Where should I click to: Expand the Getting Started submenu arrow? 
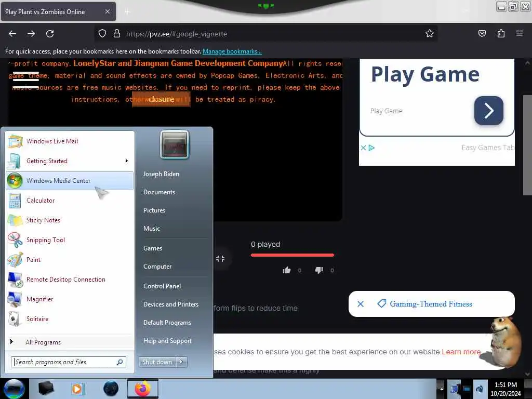[x=127, y=161]
